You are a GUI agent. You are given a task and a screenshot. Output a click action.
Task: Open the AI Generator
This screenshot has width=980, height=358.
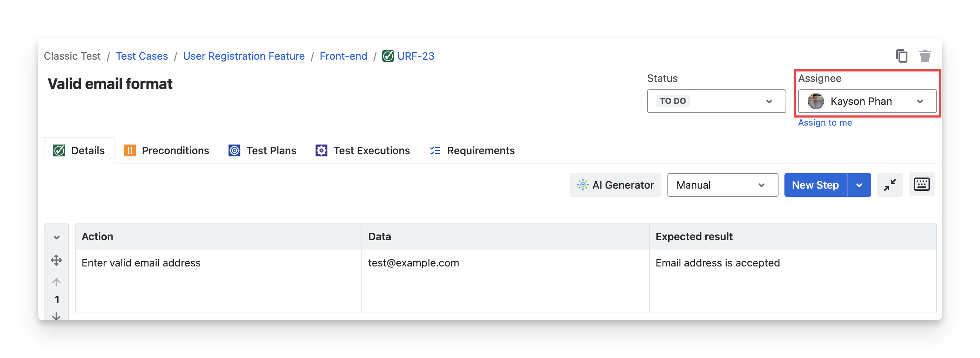tap(615, 185)
